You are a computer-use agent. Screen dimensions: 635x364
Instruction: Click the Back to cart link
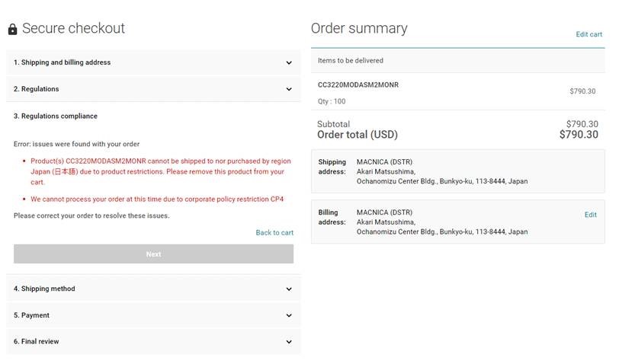(x=274, y=233)
